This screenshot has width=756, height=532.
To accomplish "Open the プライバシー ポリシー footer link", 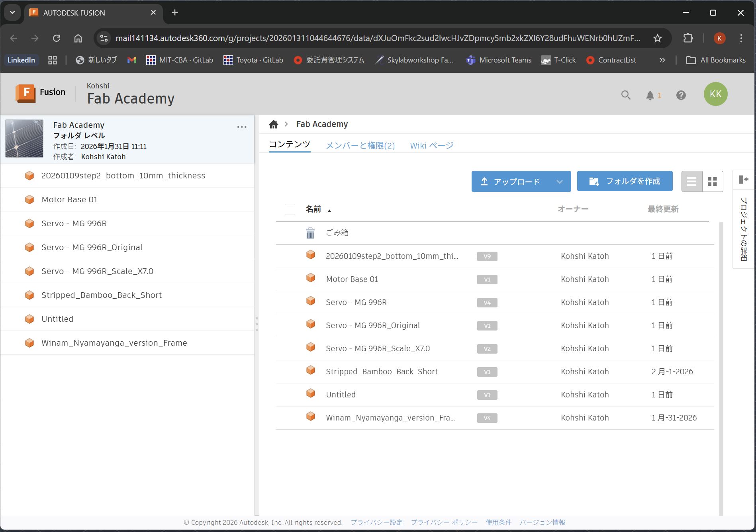I will point(443,522).
